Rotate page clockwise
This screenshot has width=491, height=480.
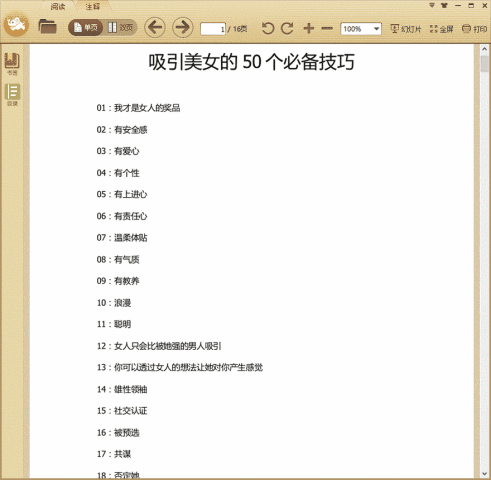pyautogui.click(x=287, y=29)
